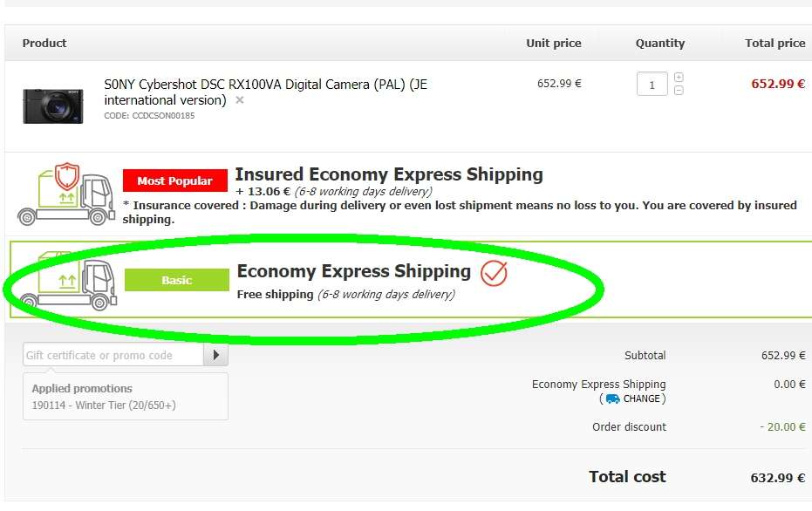Focus the gift certificate or promo code field
Image resolution: width=812 pixels, height=511 pixels.
(x=113, y=355)
